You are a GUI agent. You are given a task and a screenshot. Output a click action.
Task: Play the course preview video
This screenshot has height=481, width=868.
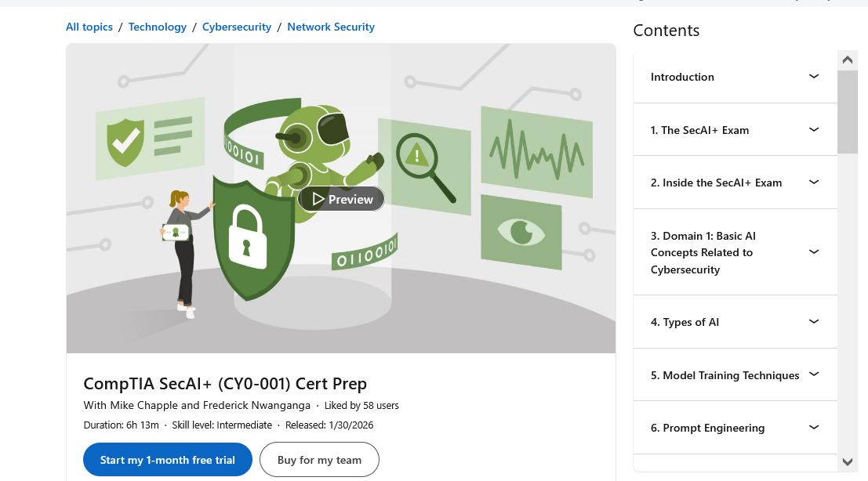pos(341,199)
